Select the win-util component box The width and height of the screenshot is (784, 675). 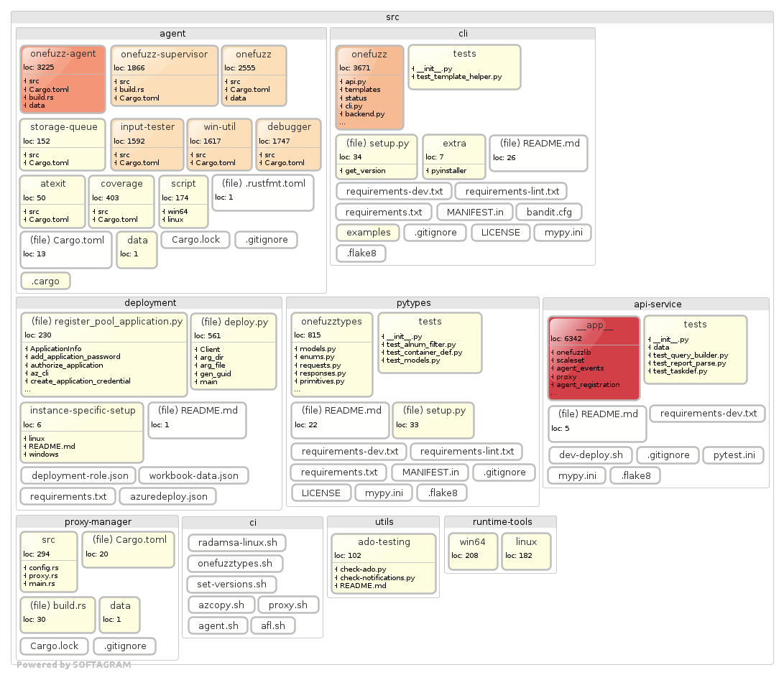click(x=219, y=144)
